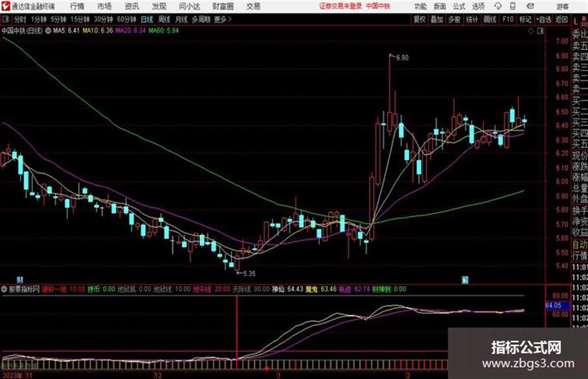Screen dimensions: 588x379
Task: Click the mobile phone icon
Action: point(513,6)
